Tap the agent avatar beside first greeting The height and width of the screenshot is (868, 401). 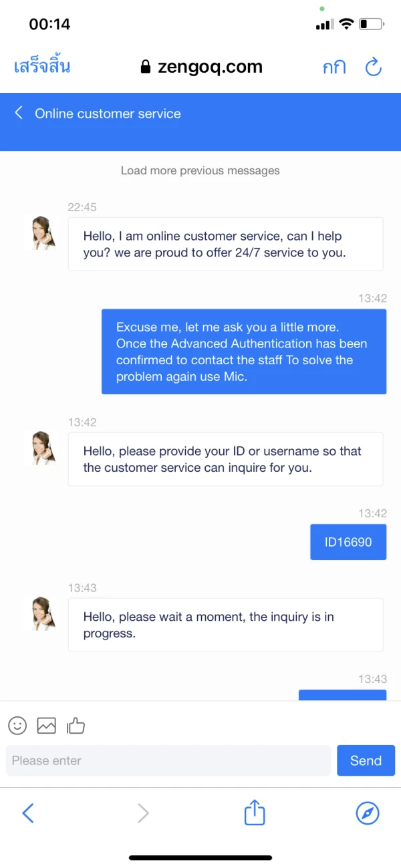pyautogui.click(x=44, y=233)
